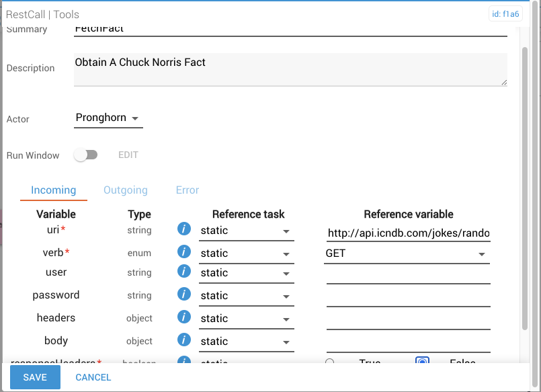This screenshot has height=392, width=541.
Task: Open uri reference task dropdown
Action: click(247, 231)
